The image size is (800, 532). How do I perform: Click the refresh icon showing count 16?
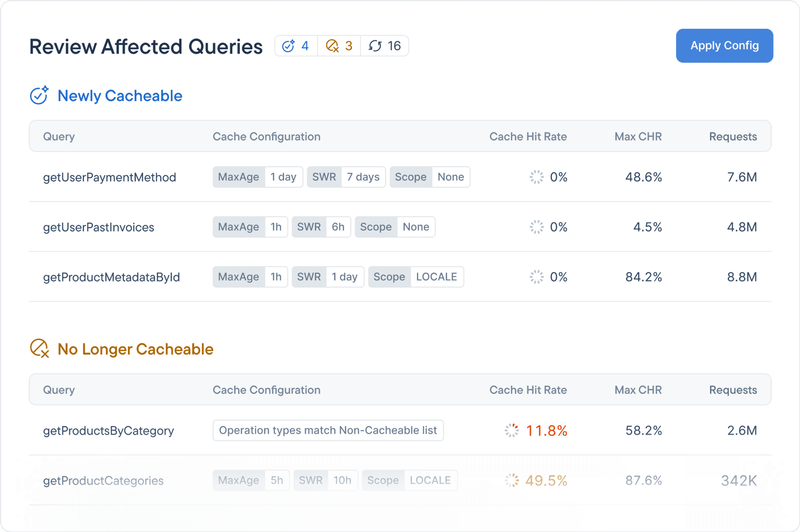pos(384,46)
